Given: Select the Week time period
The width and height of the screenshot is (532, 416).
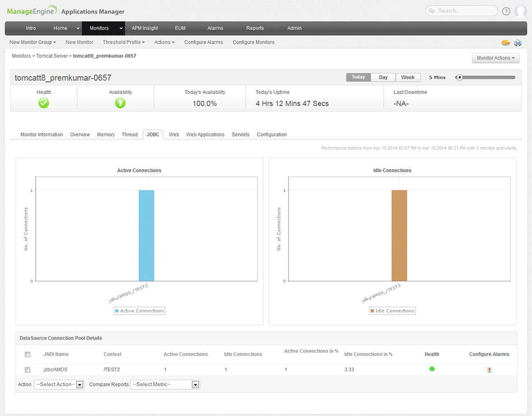Looking at the screenshot, I should [408, 77].
